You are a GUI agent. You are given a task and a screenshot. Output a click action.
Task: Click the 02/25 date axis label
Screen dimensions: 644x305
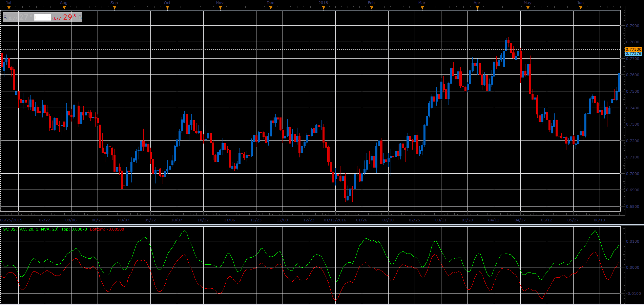pos(415,220)
